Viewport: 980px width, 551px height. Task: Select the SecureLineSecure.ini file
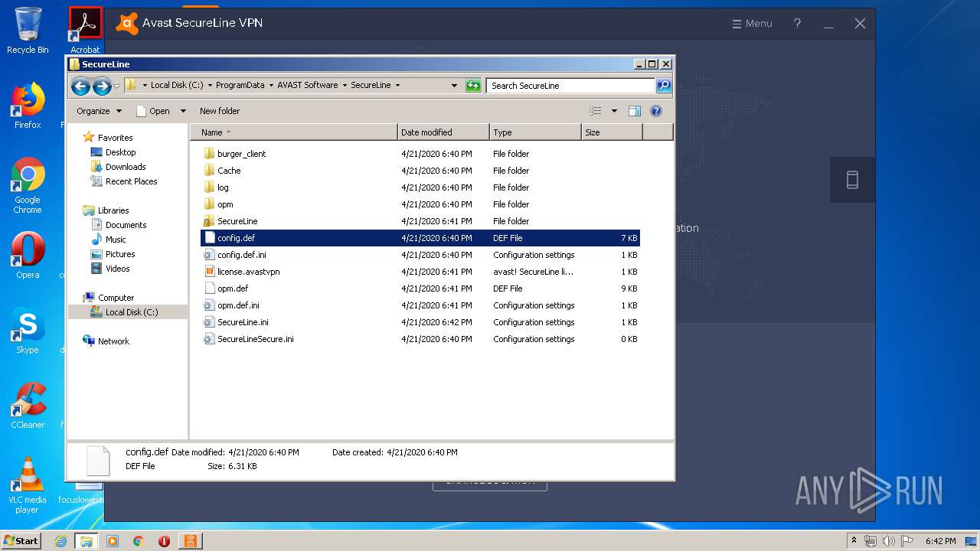click(255, 339)
